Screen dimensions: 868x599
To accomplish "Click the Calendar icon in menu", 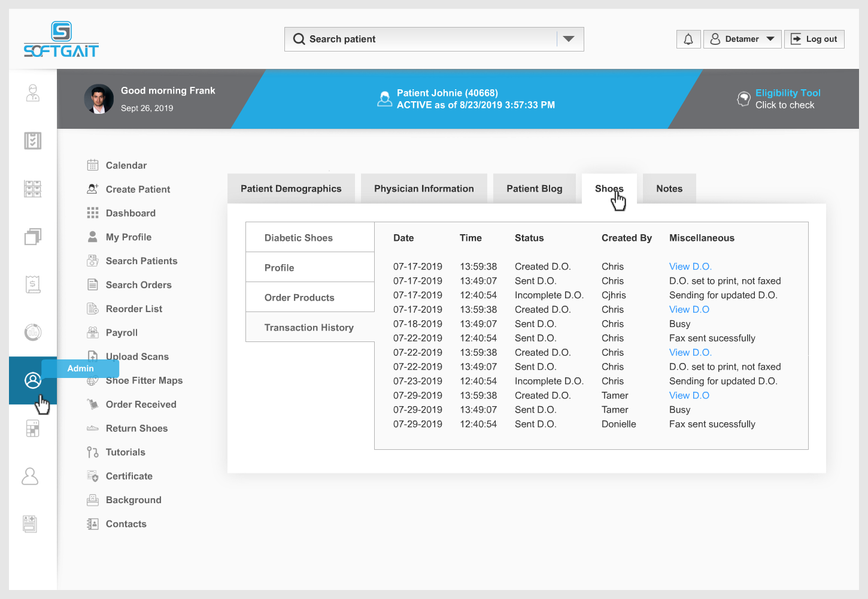I will tap(93, 165).
